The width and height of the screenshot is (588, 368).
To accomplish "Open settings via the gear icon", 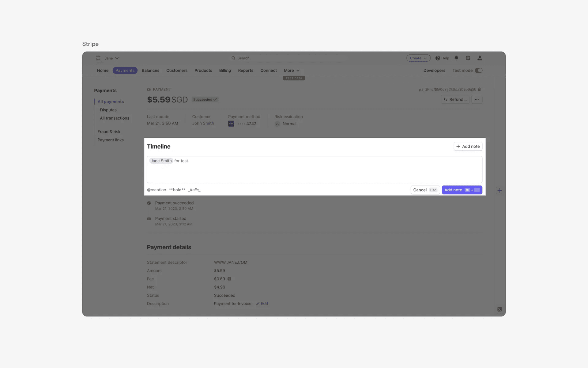I will pos(468,58).
